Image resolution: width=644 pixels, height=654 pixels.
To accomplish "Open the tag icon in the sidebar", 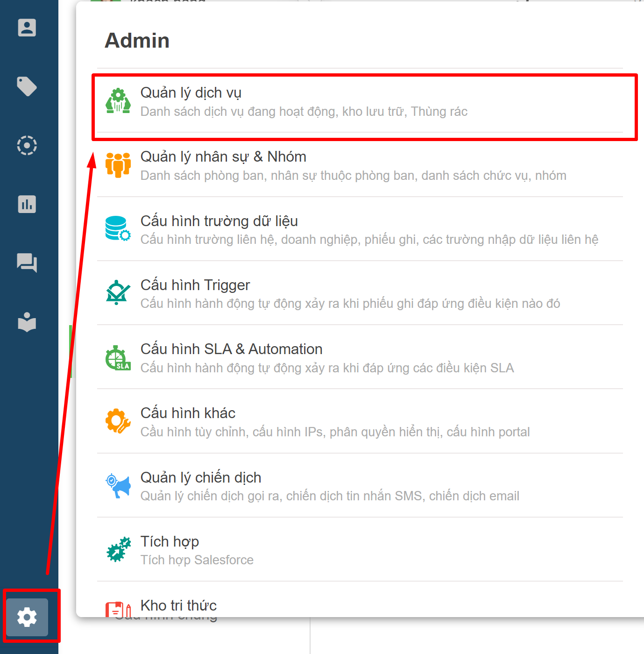I will [x=27, y=86].
